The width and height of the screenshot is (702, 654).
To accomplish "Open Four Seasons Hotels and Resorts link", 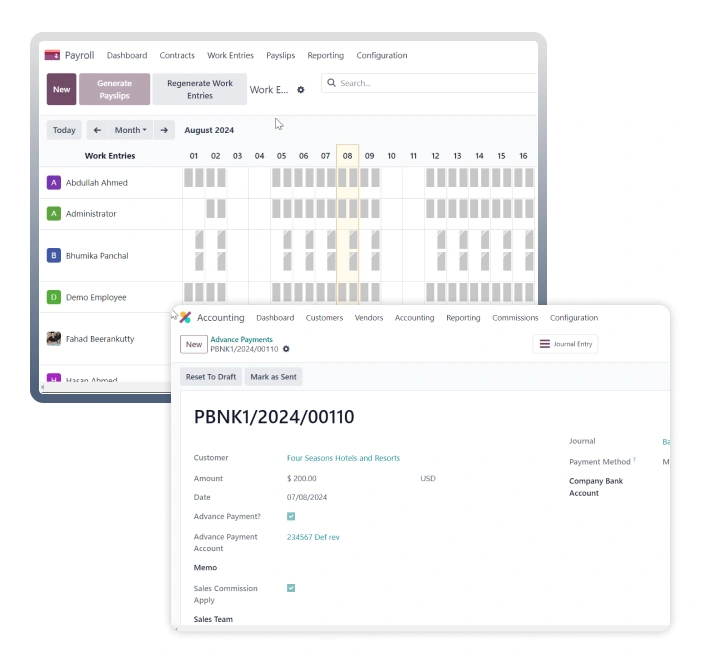I will [343, 458].
